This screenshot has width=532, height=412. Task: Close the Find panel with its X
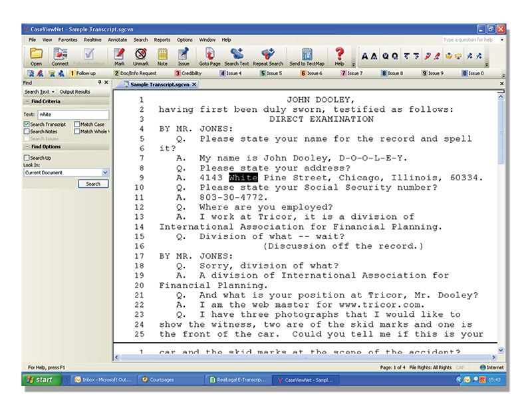pyautogui.click(x=106, y=82)
